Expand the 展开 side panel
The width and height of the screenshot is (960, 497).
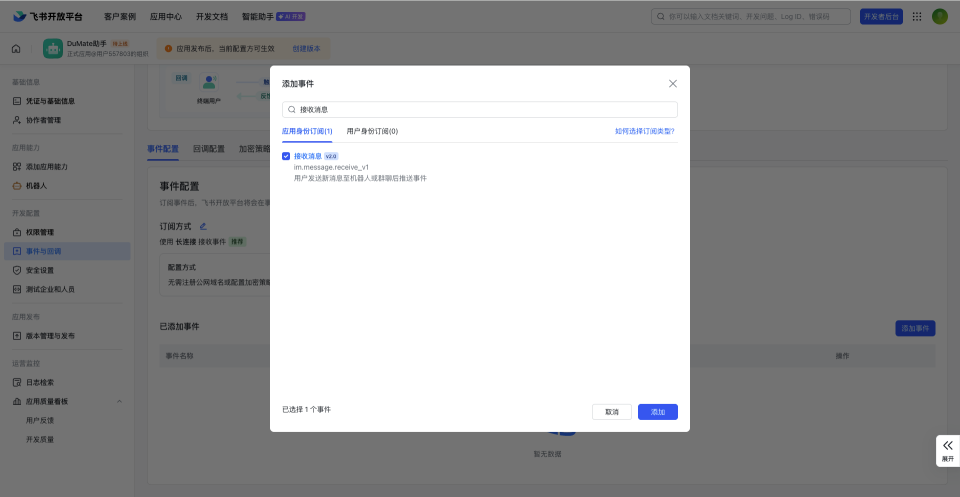947,450
